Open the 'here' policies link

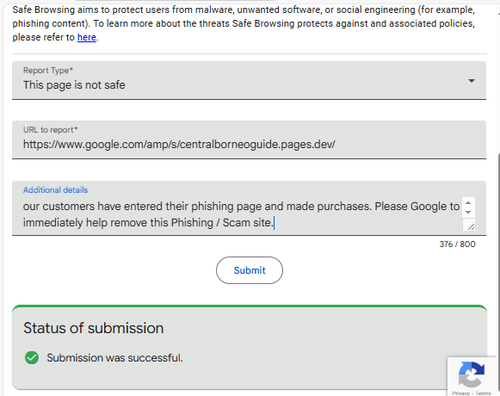[x=87, y=37]
